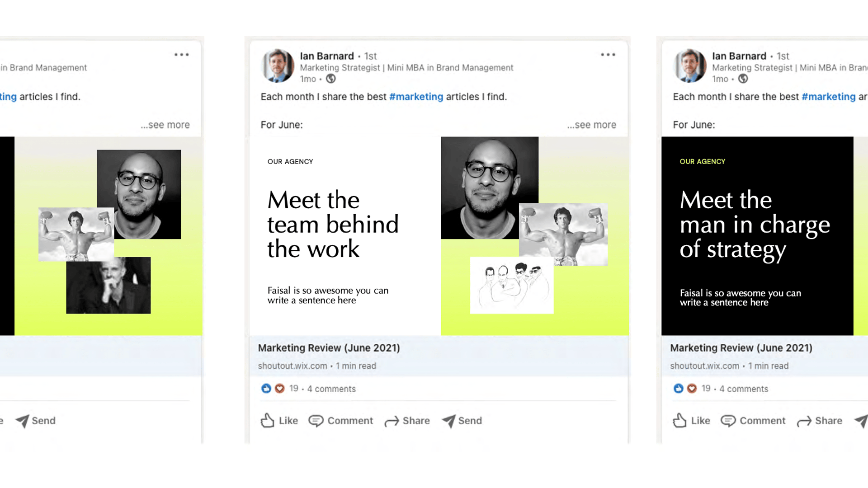868x488 pixels.
Task: Open Comment on the middle post
Action: tap(341, 421)
